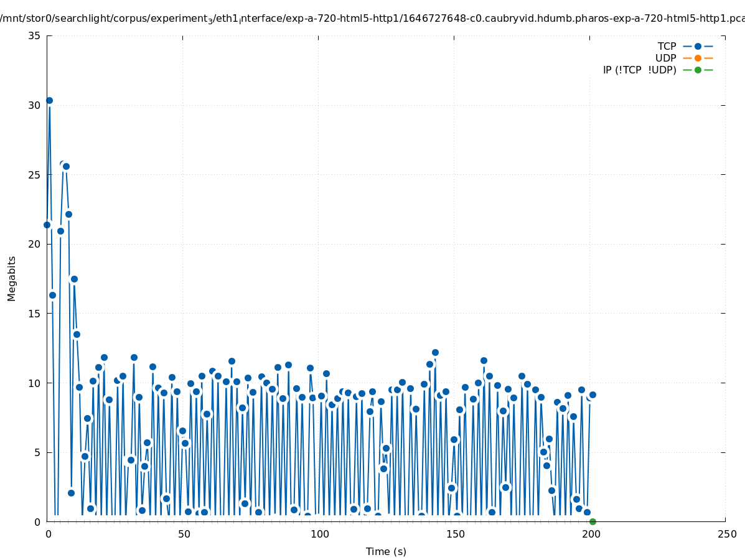
Task: Click the last blue TCP point near 200 seconds
Action: (x=593, y=394)
